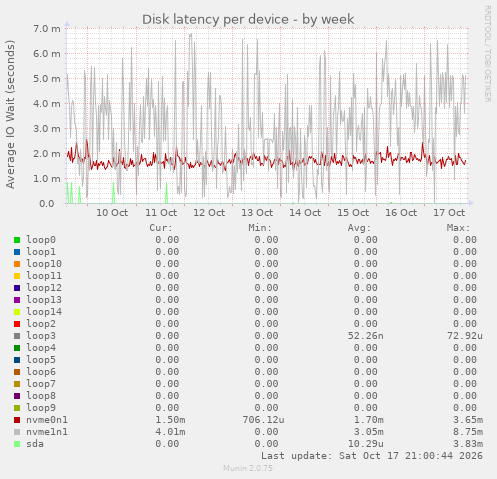The width and height of the screenshot is (497, 479).
Task: Click the '13 Oct' x-axis date label
Action: tap(257, 213)
